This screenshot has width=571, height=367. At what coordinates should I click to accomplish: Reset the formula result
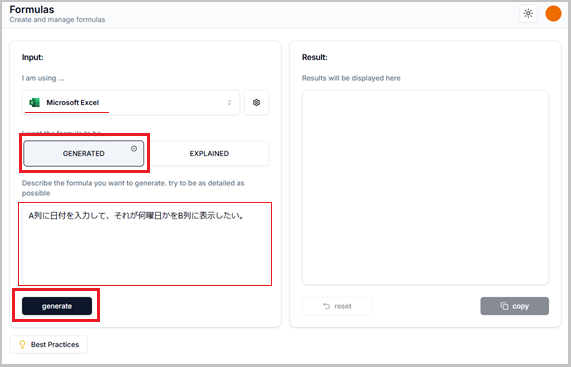(x=337, y=306)
